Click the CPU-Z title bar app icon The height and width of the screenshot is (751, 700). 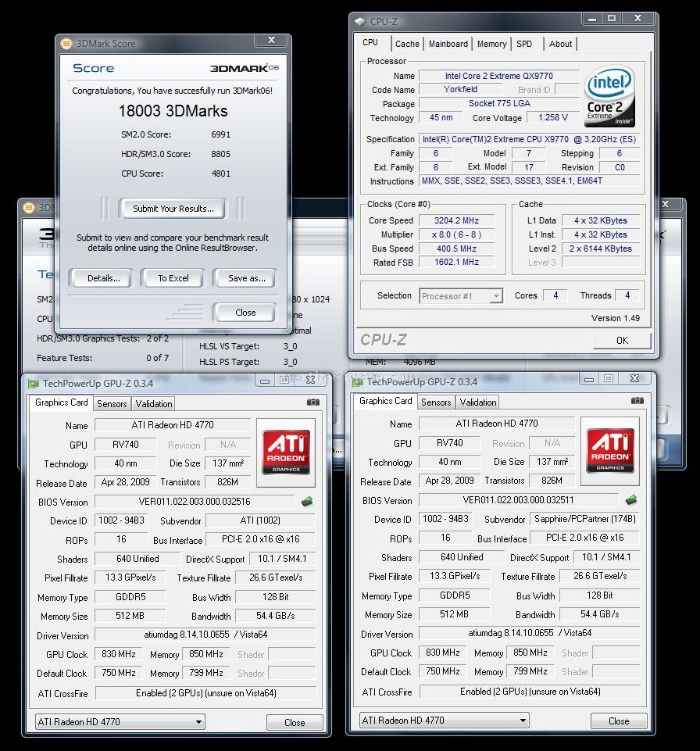pyautogui.click(x=360, y=22)
